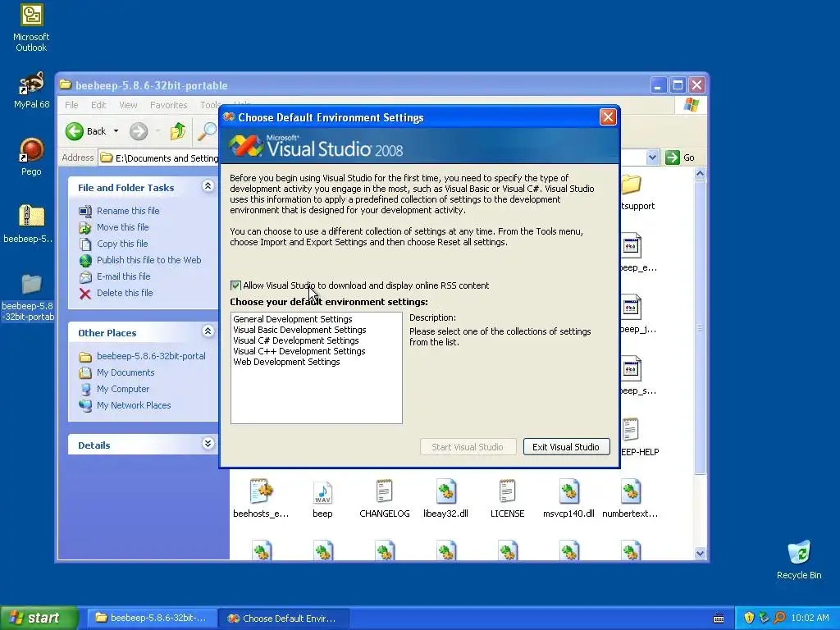Expand the Details panel

point(208,444)
